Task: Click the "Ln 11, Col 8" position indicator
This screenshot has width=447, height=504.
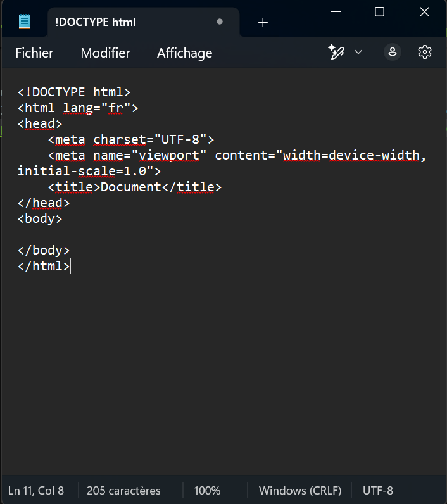Action: (36, 491)
